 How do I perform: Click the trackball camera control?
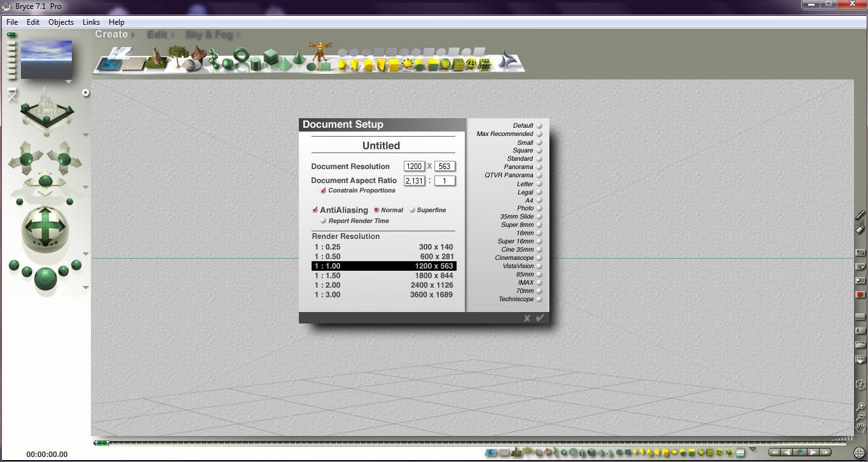[x=46, y=228]
